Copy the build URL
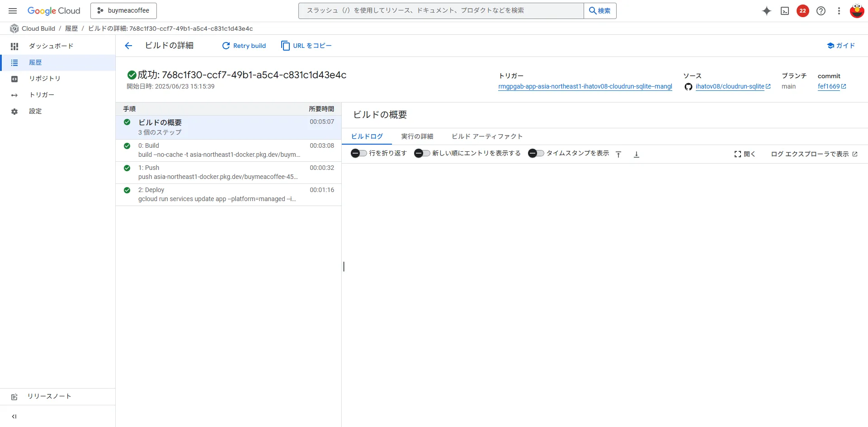Image resolution: width=868 pixels, height=427 pixels. point(306,45)
